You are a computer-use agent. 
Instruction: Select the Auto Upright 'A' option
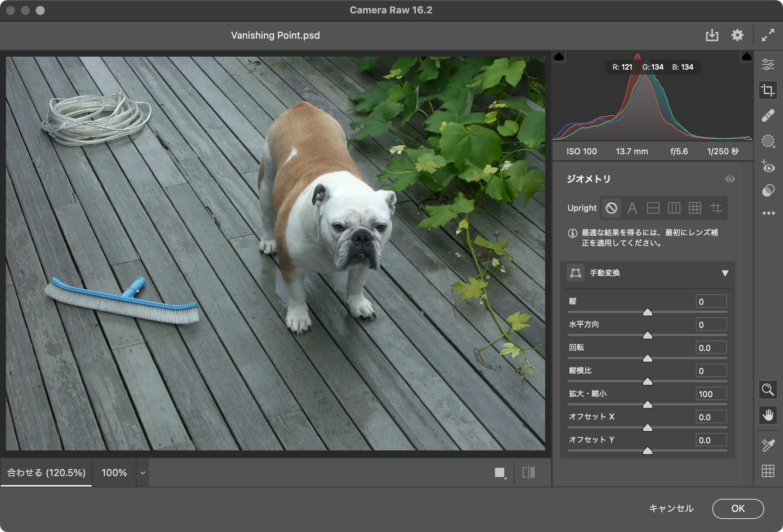[x=632, y=208]
